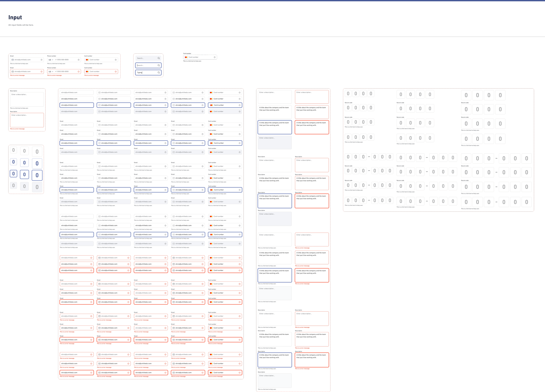Click red alert icon in errored Phone number field
This screenshot has width=545, height=392.
point(78,72)
